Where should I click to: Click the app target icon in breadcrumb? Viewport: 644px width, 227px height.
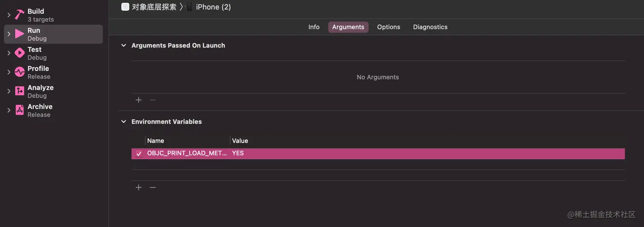point(125,7)
